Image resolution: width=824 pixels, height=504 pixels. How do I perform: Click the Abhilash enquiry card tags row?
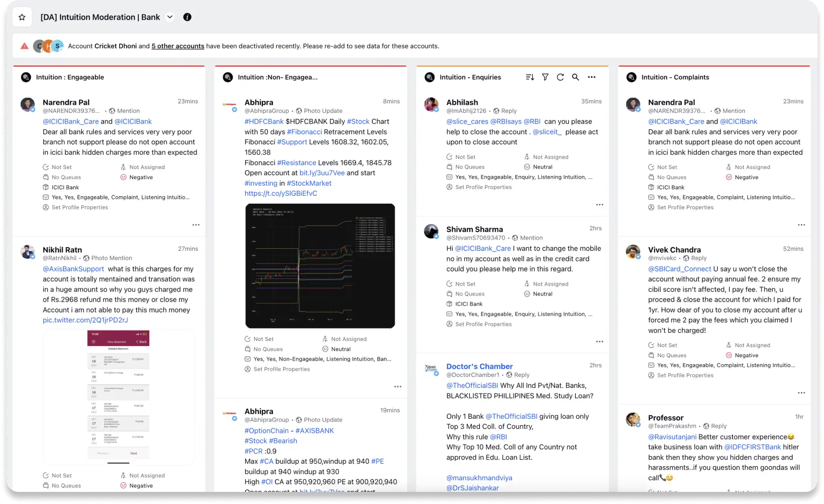pyautogui.click(x=520, y=177)
